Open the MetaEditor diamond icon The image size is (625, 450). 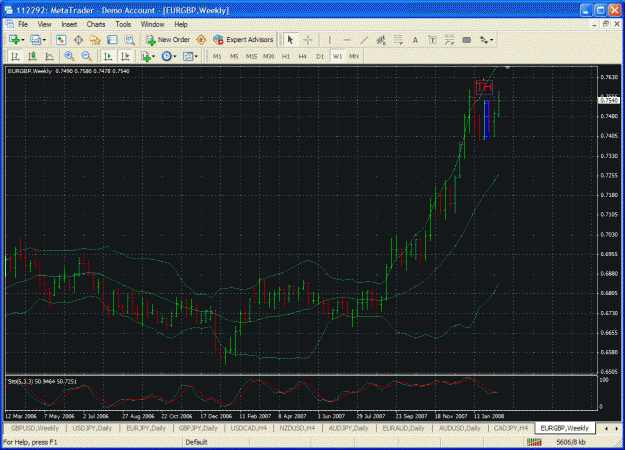click(x=201, y=40)
